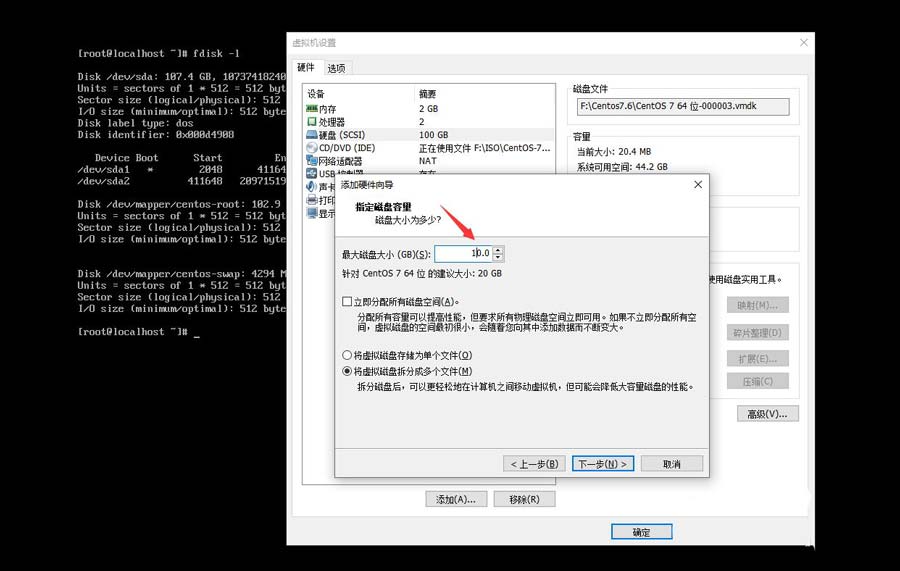Select the CD/DVD (IDE) device icon
This screenshot has width=900, height=571.
[x=312, y=148]
